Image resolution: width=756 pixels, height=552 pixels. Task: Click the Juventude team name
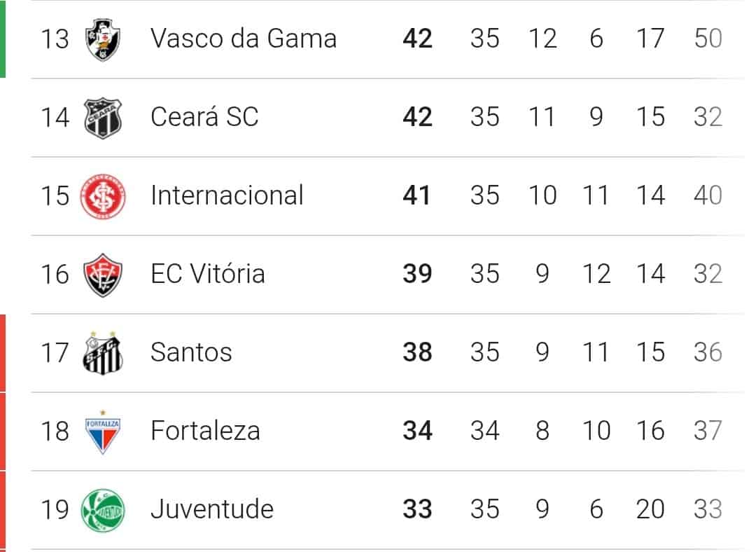(210, 509)
